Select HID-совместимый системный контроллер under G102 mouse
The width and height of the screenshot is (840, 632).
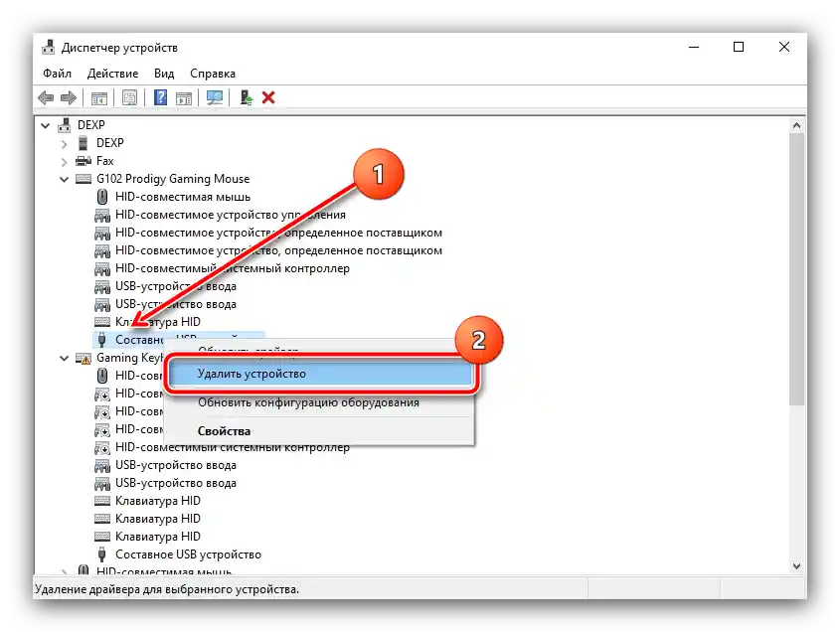click(x=233, y=268)
